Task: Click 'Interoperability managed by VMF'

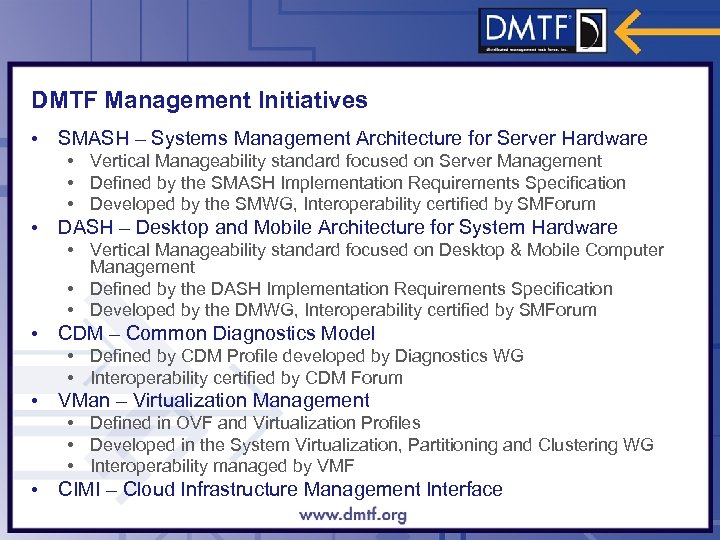Action: click(222, 466)
